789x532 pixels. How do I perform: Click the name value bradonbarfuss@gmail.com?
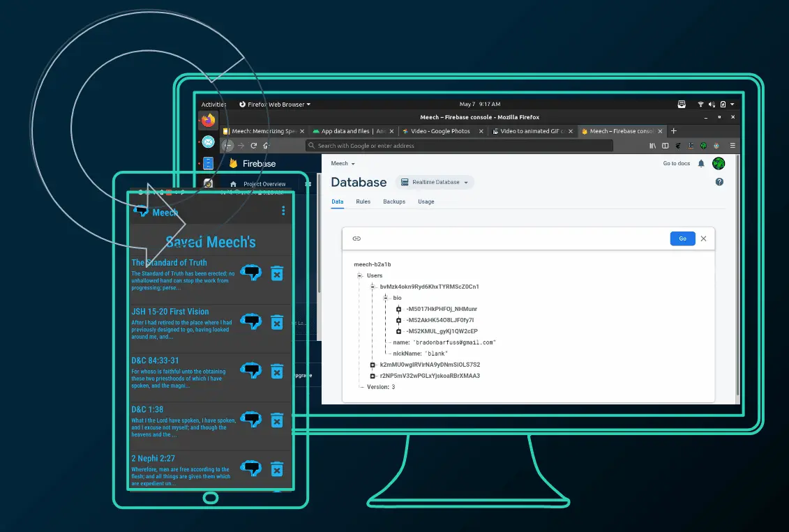coord(456,342)
